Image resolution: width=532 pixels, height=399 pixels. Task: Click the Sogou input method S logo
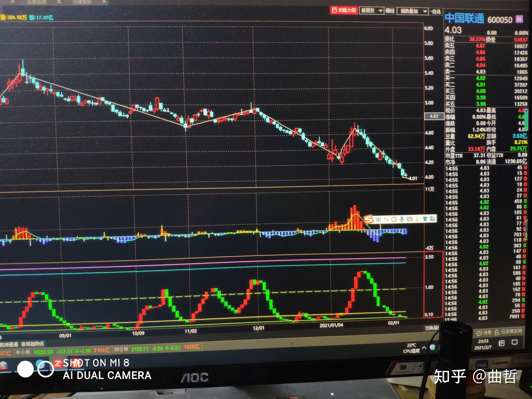point(369,220)
